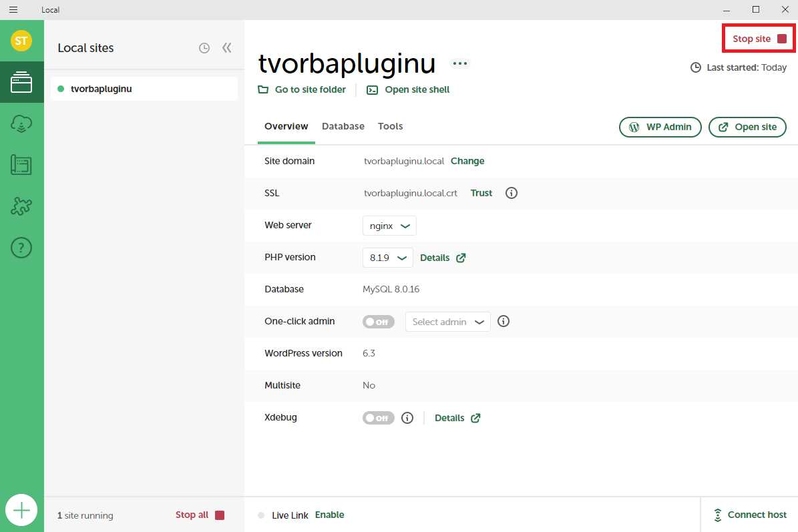The image size is (798, 532).
Task: Stop the running site
Action: point(758,38)
